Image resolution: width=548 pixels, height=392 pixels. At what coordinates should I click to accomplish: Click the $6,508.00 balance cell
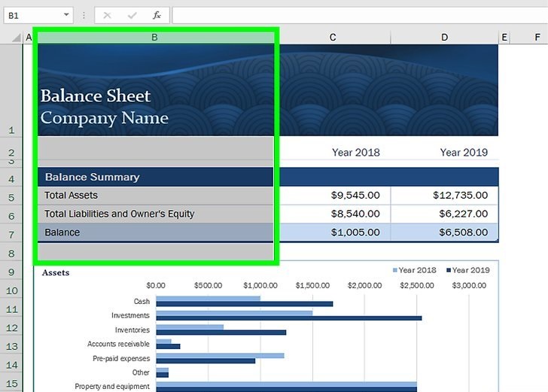444,232
